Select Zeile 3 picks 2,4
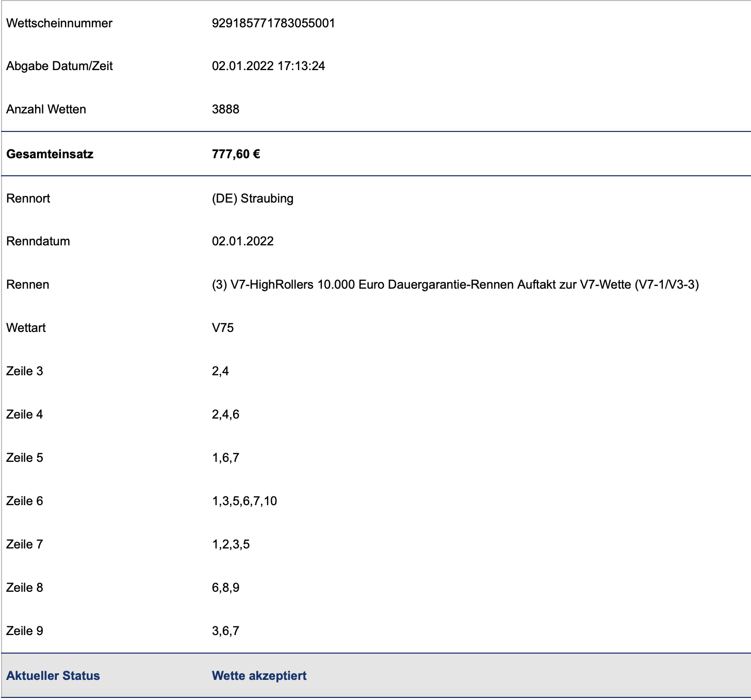 pyautogui.click(x=220, y=371)
